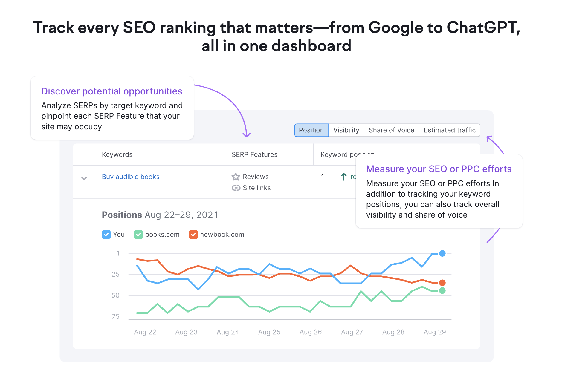Viewport: 562px width, 392px height.
Task: Click the Aug 25 date marker
Action: [269, 332]
